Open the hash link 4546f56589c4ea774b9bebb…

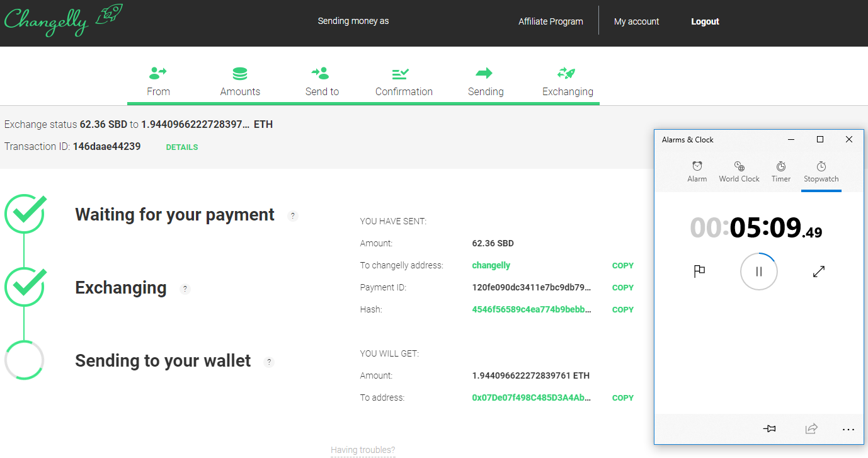point(532,309)
